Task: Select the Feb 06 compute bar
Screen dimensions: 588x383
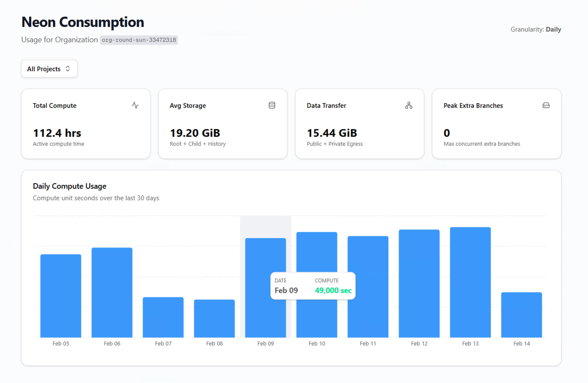Action: pos(112,292)
